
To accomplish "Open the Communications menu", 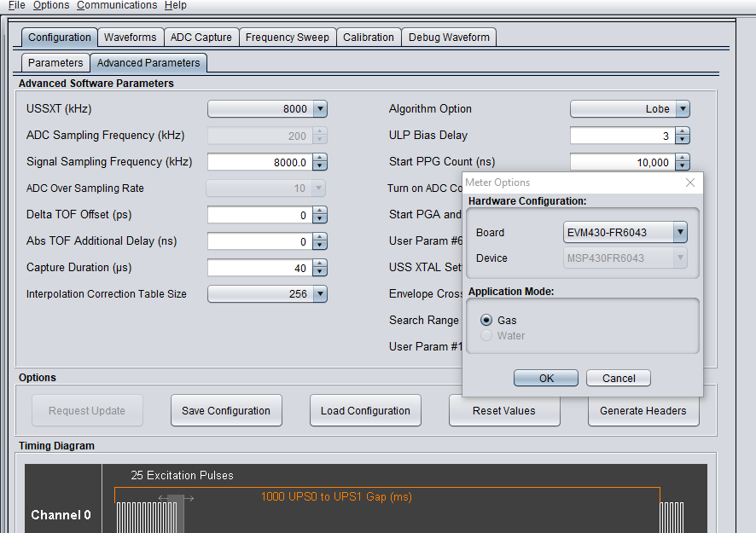I will pos(117,5).
